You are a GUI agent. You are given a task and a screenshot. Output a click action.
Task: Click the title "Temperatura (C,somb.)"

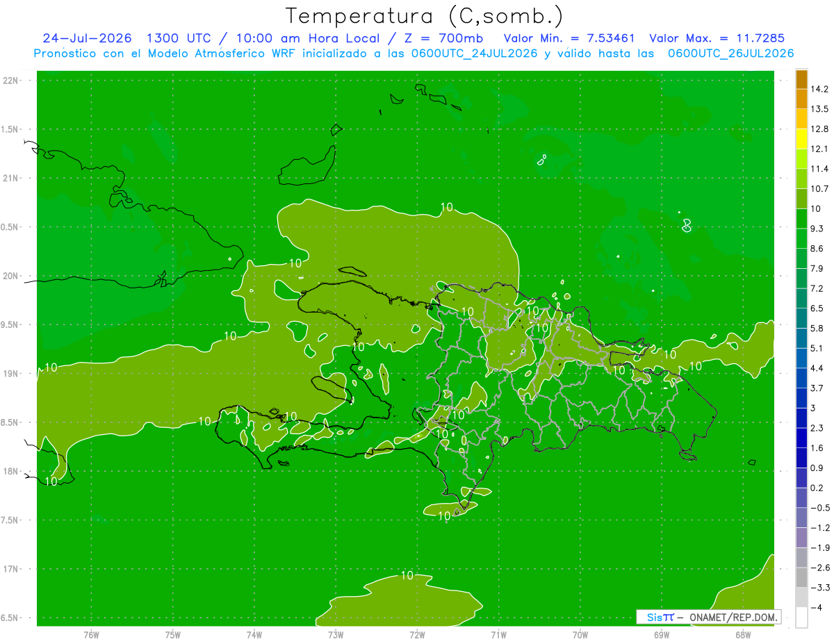tap(424, 16)
